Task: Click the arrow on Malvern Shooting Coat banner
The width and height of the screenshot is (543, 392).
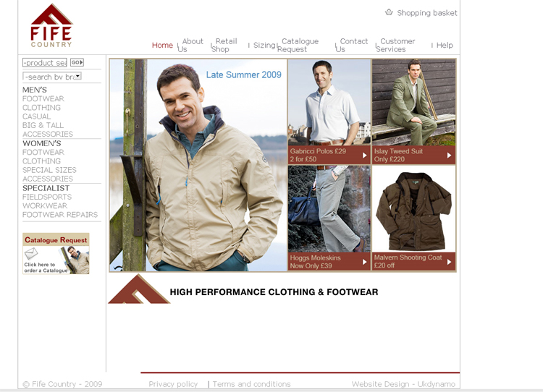Action: point(449,262)
